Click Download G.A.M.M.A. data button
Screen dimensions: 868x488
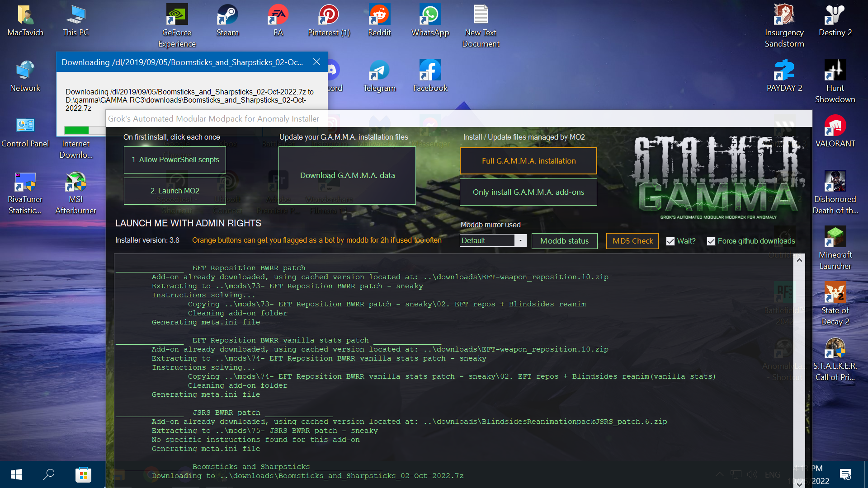pyautogui.click(x=347, y=175)
